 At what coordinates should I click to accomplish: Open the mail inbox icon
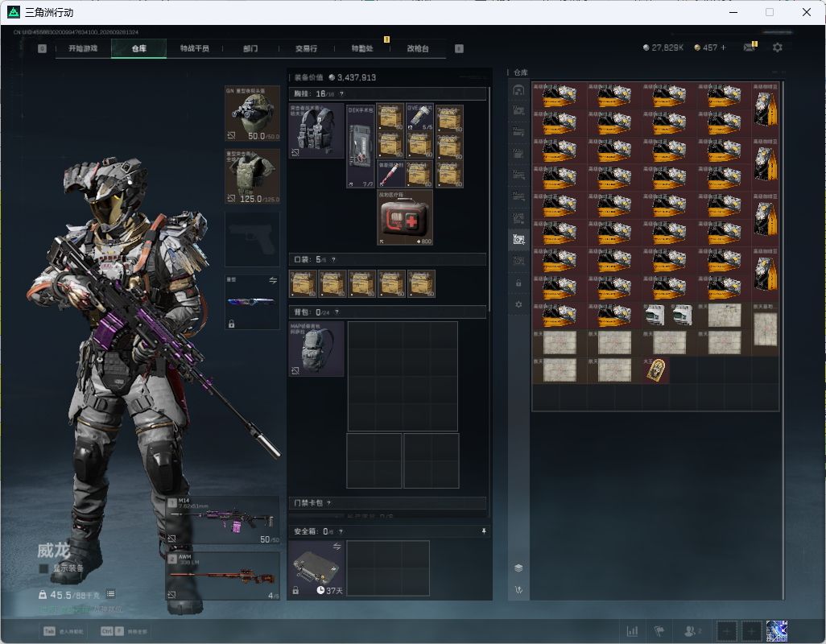(x=749, y=47)
